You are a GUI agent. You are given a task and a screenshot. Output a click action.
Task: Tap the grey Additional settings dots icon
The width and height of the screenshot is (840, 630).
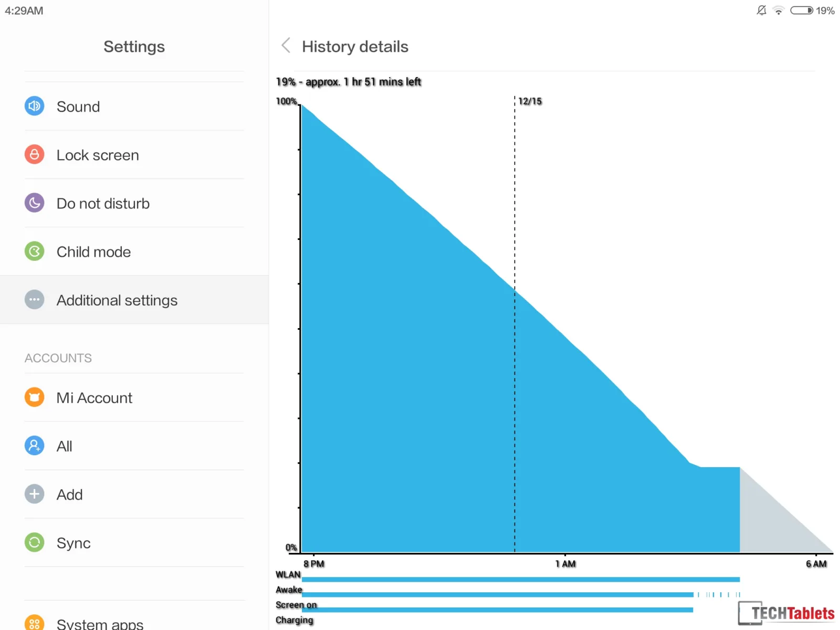coord(35,300)
